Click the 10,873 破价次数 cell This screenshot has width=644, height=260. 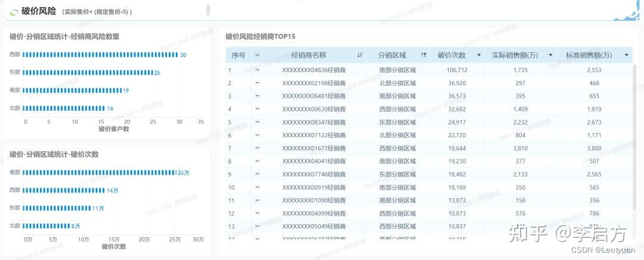pos(459,213)
